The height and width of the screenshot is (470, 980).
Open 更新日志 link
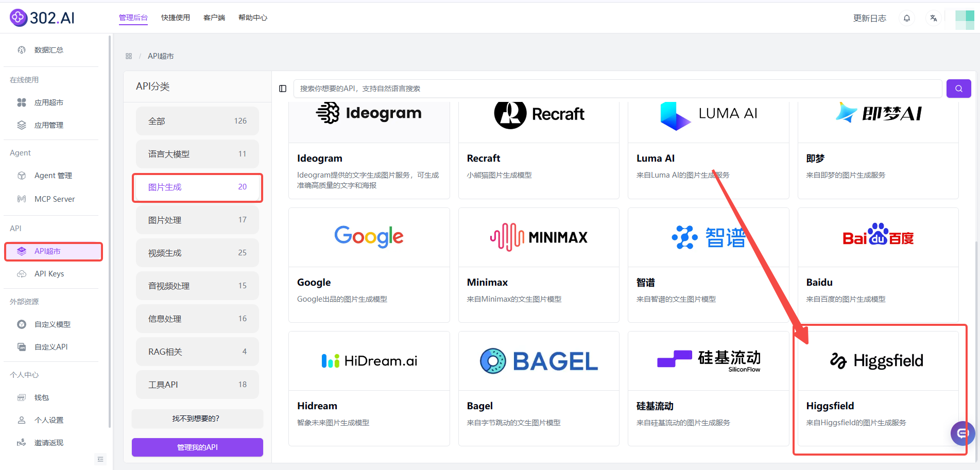(x=870, y=18)
